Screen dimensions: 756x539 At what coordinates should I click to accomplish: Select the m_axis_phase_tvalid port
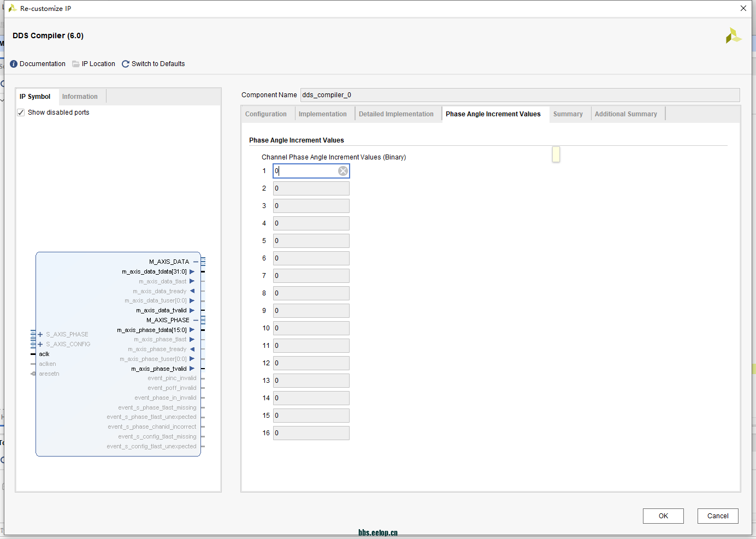tap(159, 369)
